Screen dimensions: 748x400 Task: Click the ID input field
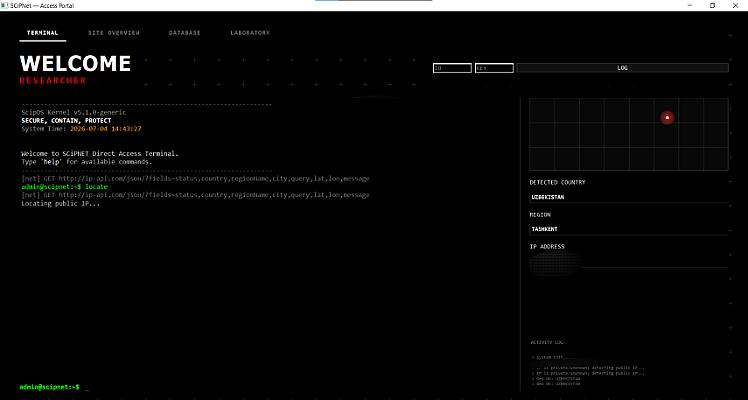tap(452, 68)
